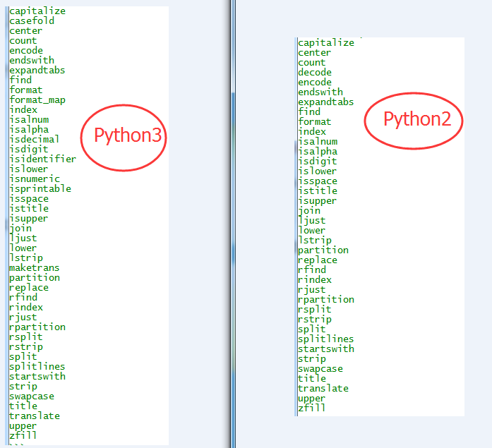Click endswith in the Python3 list
Viewport: 492px width, 448px height.
pos(32,60)
